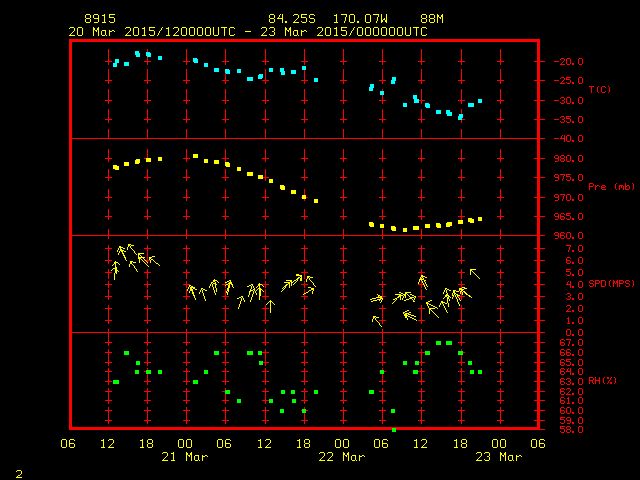Click the 58.0 humidity axis value
Viewport: 640px width, 480px height.
click(559, 429)
